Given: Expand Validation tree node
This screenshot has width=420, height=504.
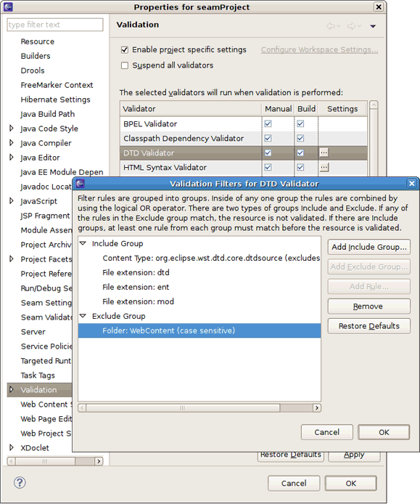Looking at the screenshot, I should click(x=12, y=389).
